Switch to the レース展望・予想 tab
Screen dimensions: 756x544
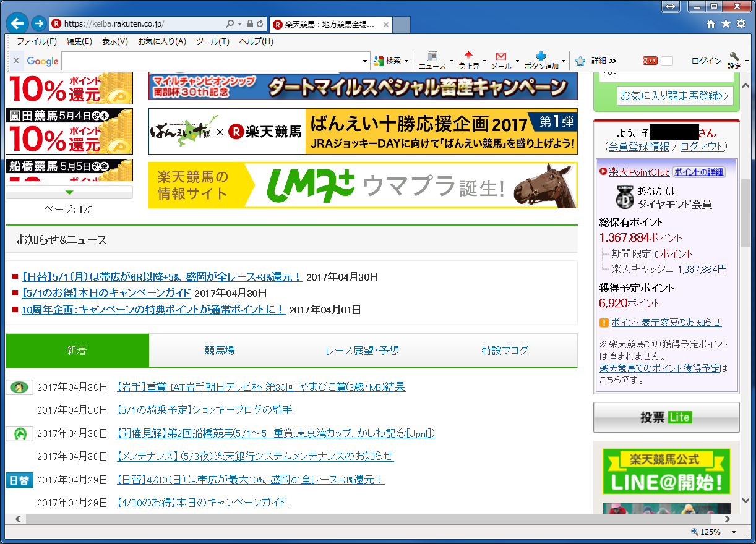click(x=362, y=351)
